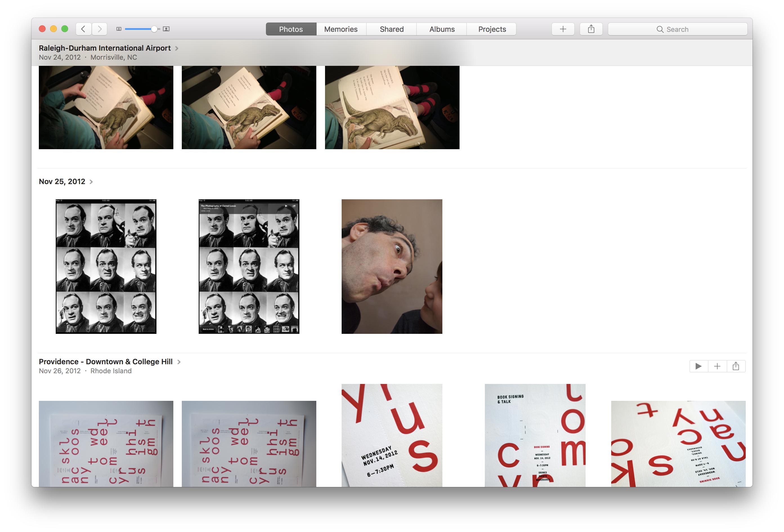This screenshot has width=784, height=532.
Task: Select the first dinosaur book photo
Action: (x=106, y=107)
